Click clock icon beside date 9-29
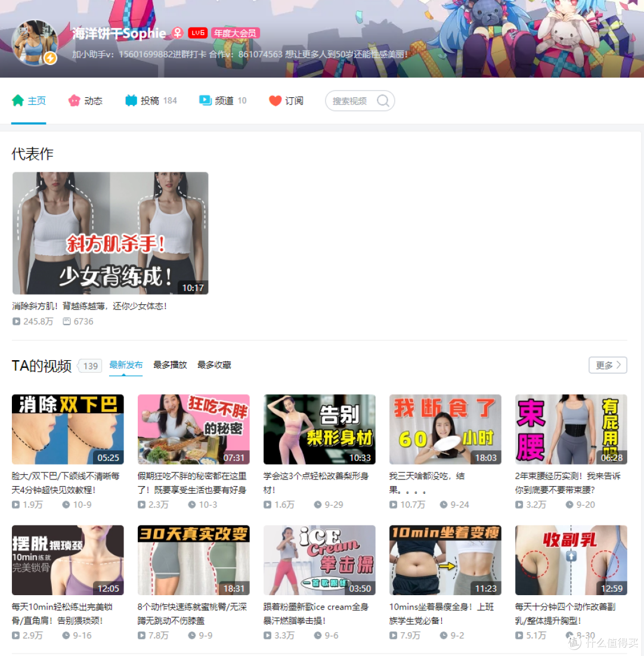 (x=318, y=505)
